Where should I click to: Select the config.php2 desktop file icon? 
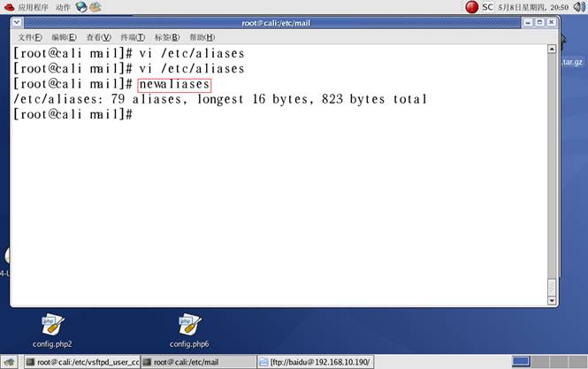[52, 324]
